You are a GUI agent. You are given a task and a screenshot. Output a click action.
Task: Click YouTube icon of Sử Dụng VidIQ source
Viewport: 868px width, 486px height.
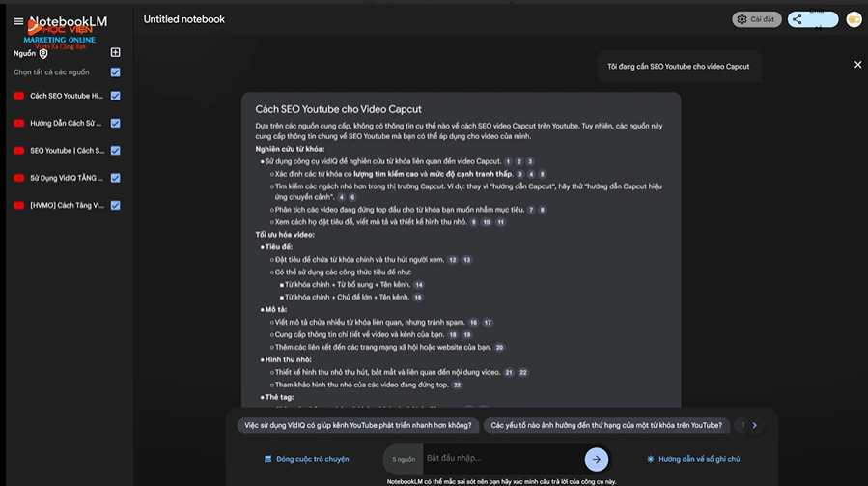[x=18, y=178]
